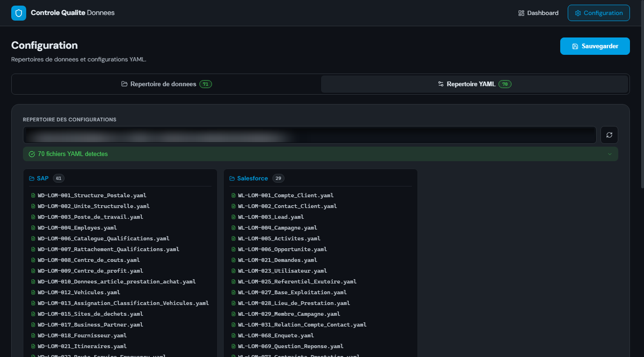The image size is (644, 357).
Task: Click the Salesforce folder heading
Action: (x=253, y=178)
